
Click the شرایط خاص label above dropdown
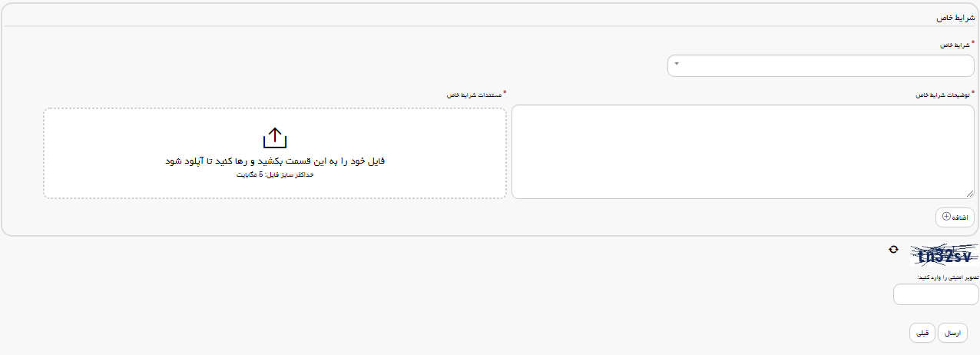tap(956, 45)
